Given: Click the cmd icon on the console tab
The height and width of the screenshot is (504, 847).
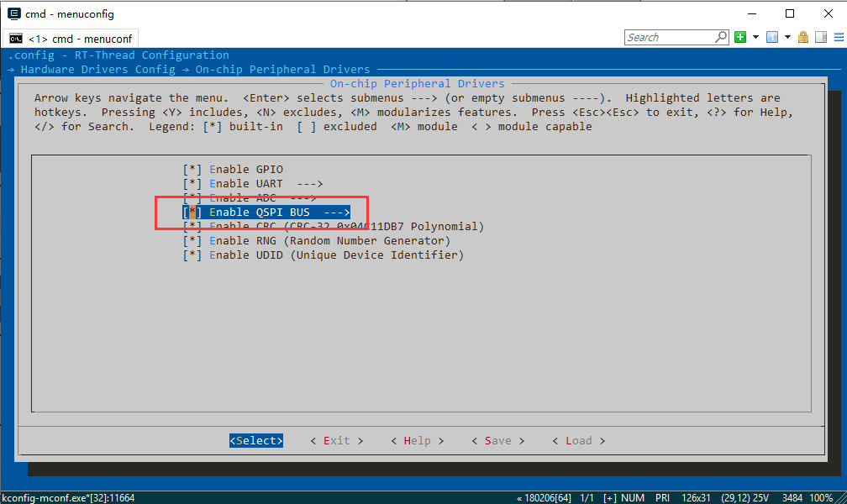Looking at the screenshot, I should (16, 39).
